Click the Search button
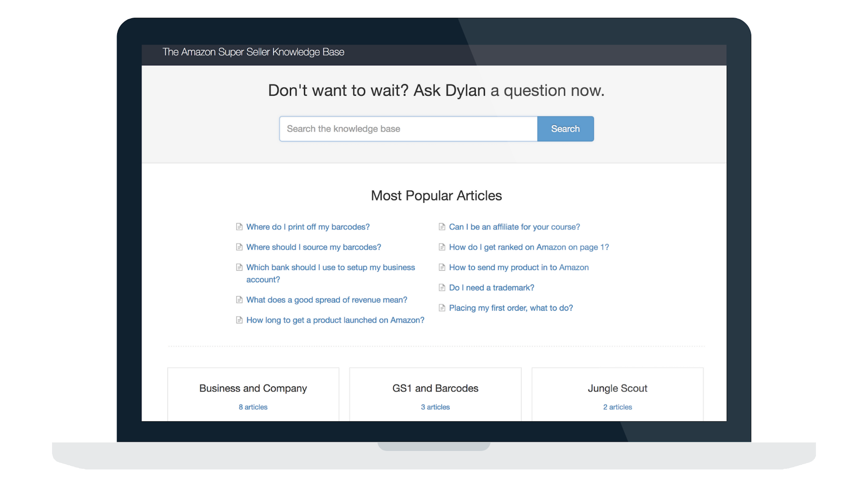This screenshot has width=868, height=488. 565,129
